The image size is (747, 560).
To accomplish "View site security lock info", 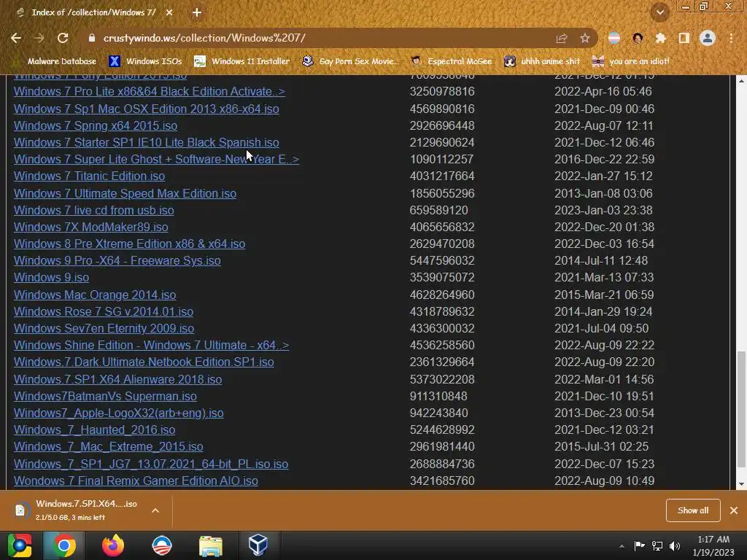I will [x=92, y=38].
